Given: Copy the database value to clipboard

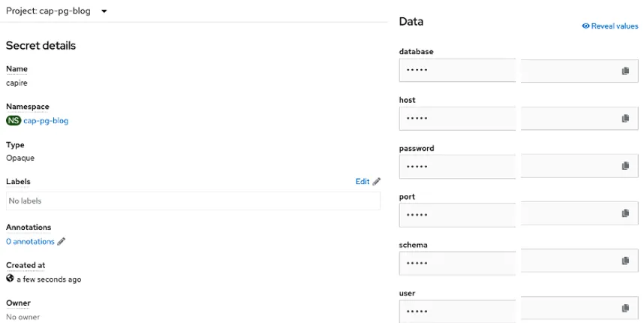Looking at the screenshot, I should click(x=624, y=71).
